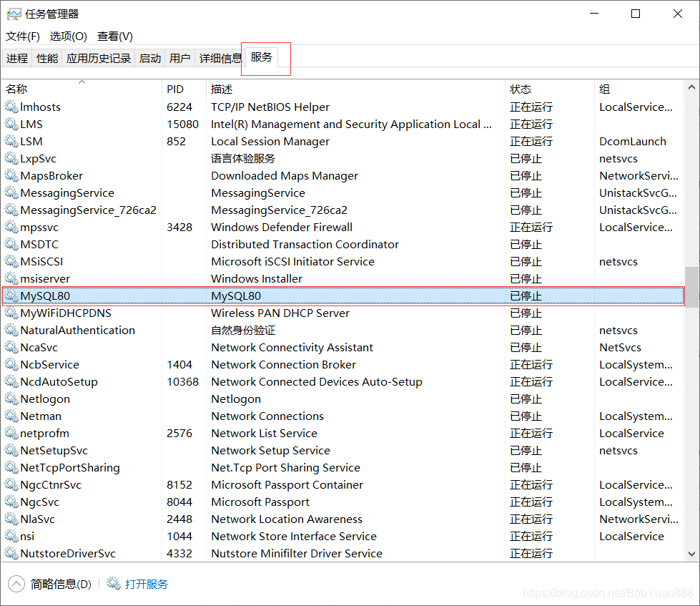
Task: Select the Windows Defender Firewall description
Action: point(282,228)
